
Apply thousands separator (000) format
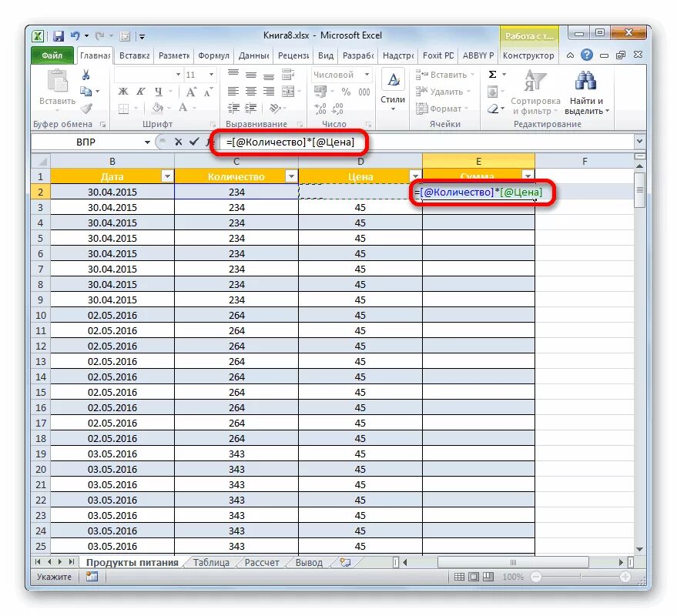pyautogui.click(x=364, y=92)
